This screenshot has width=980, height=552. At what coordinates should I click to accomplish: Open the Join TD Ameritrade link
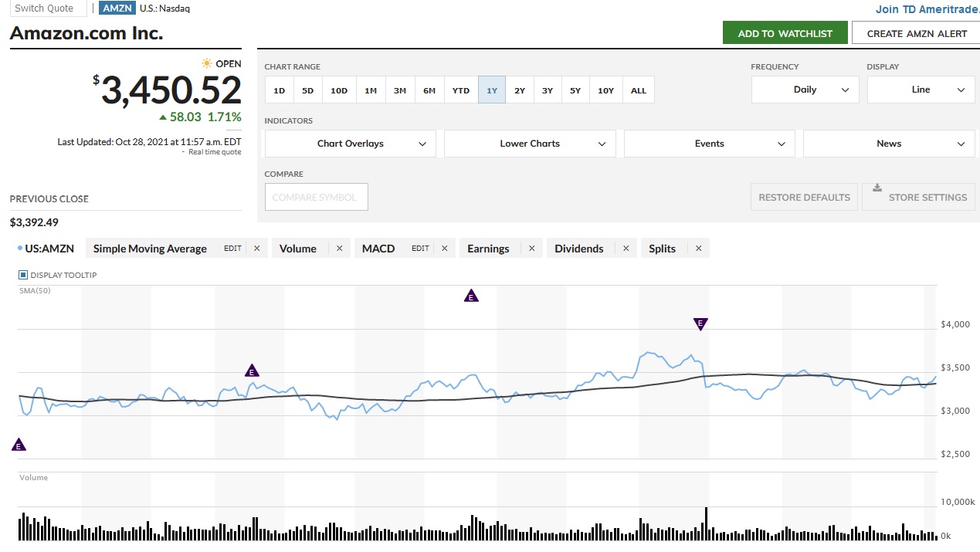(927, 9)
